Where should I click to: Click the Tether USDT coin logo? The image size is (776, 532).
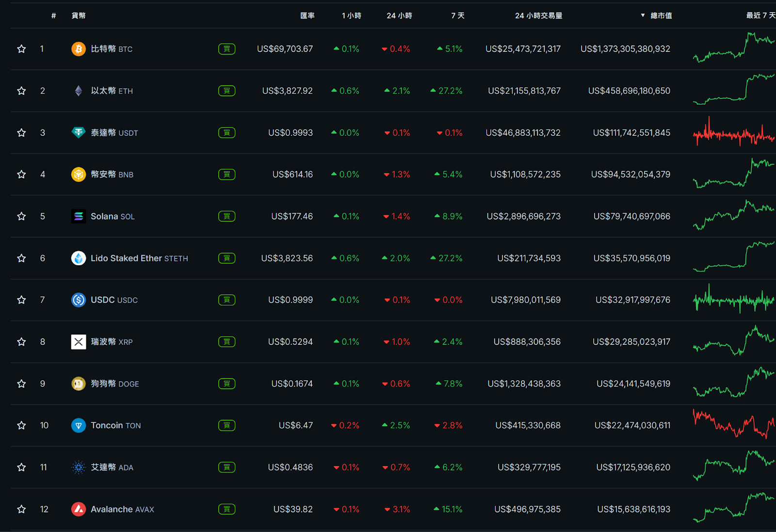[79, 132]
